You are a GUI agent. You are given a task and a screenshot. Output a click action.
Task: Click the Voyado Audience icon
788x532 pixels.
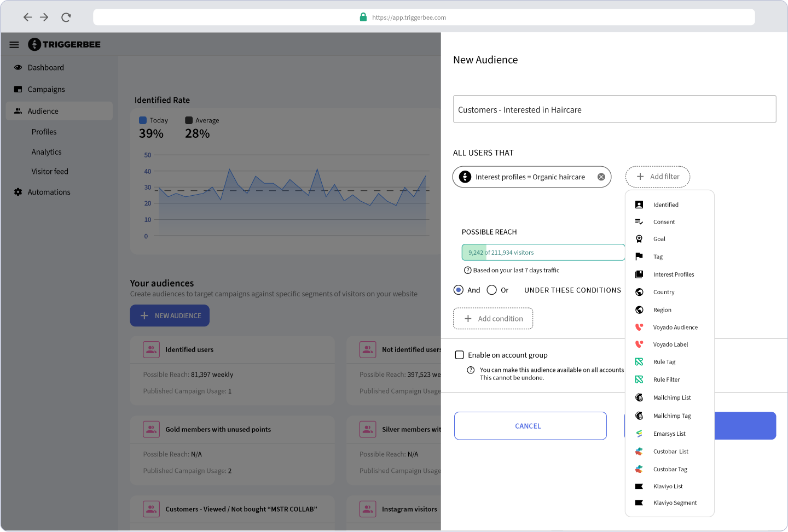(639, 327)
